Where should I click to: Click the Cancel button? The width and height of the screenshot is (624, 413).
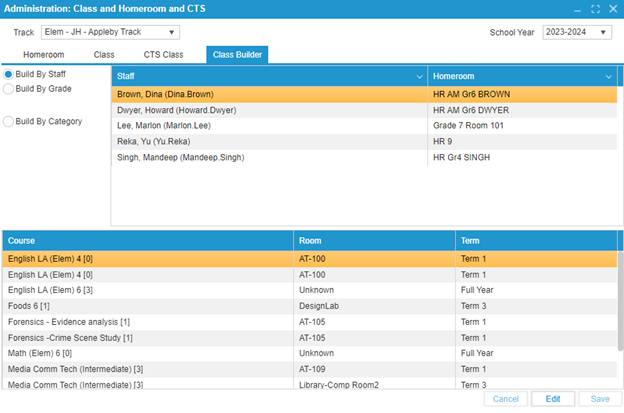point(505,399)
